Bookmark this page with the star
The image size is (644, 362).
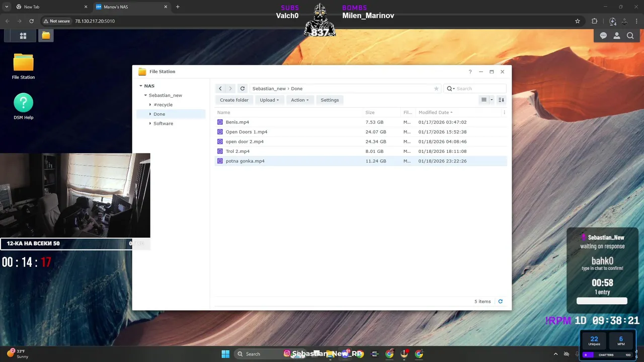click(x=578, y=21)
